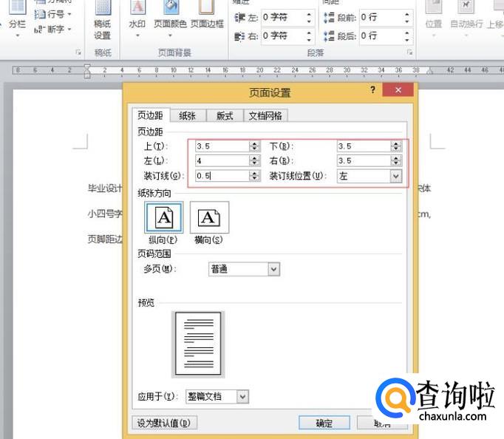Click the left indent 左 field stepper
This screenshot has height=439, width=504.
[309, 17]
